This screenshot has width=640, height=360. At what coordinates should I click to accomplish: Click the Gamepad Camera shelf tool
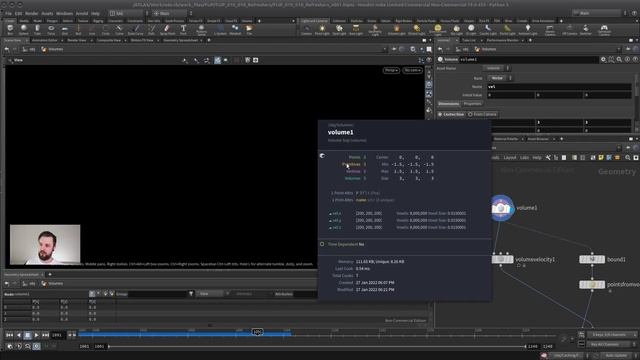(604, 29)
